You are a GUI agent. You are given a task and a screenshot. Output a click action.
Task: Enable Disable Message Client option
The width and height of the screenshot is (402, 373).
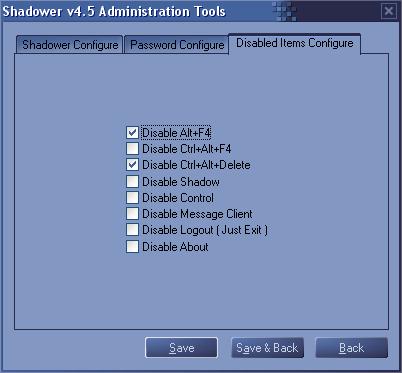132,213
